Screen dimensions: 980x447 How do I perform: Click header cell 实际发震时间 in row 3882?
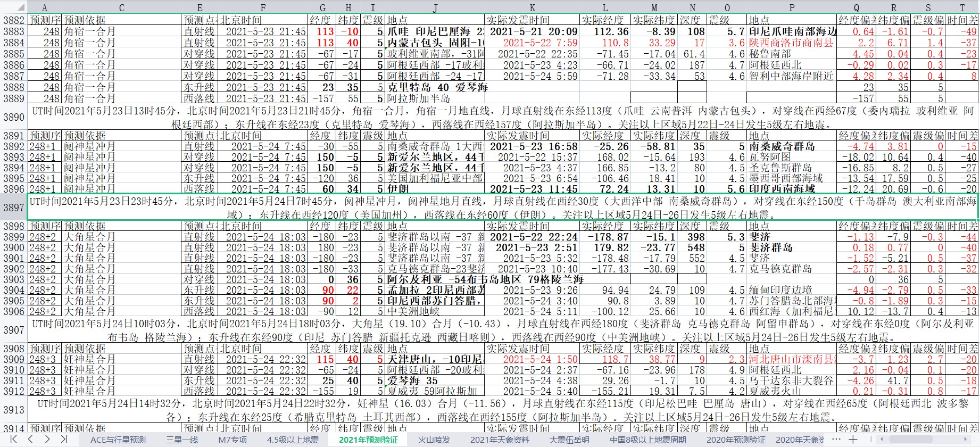tap(532, 20)
